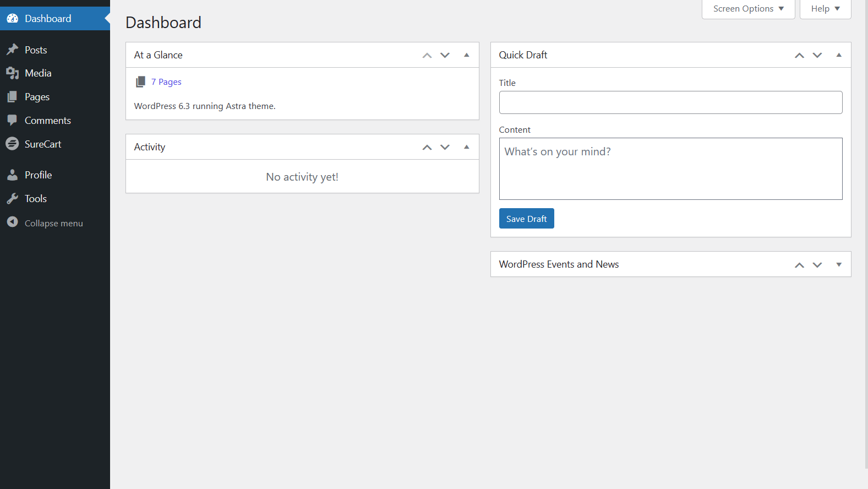
Task: Toggle the At a Glance panel closed
Action: (x=466, y=55)
